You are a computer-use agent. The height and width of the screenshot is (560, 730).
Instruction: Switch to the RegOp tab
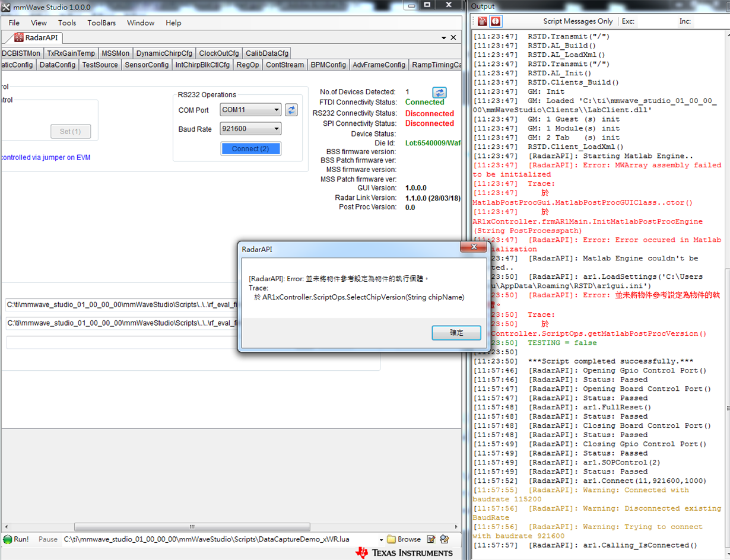click(247, 65)
